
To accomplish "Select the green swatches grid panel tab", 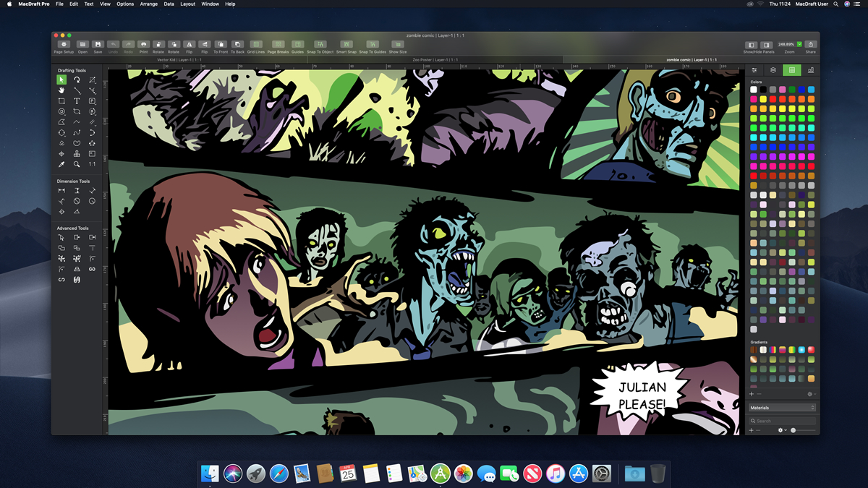I will click(792, 70).
